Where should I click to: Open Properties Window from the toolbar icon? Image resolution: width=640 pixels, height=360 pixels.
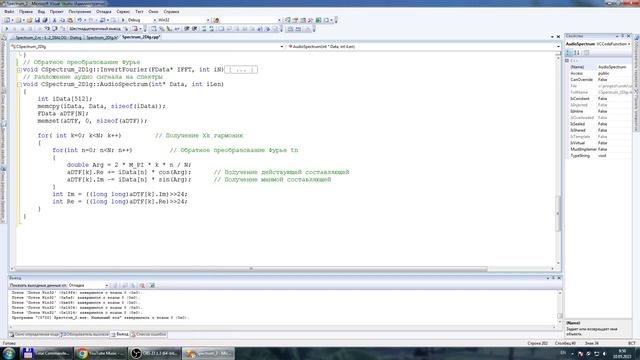[x=296, y=20]
